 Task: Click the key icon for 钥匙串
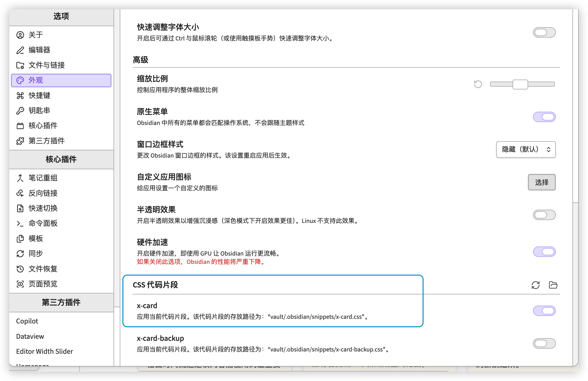coord(20,111)
